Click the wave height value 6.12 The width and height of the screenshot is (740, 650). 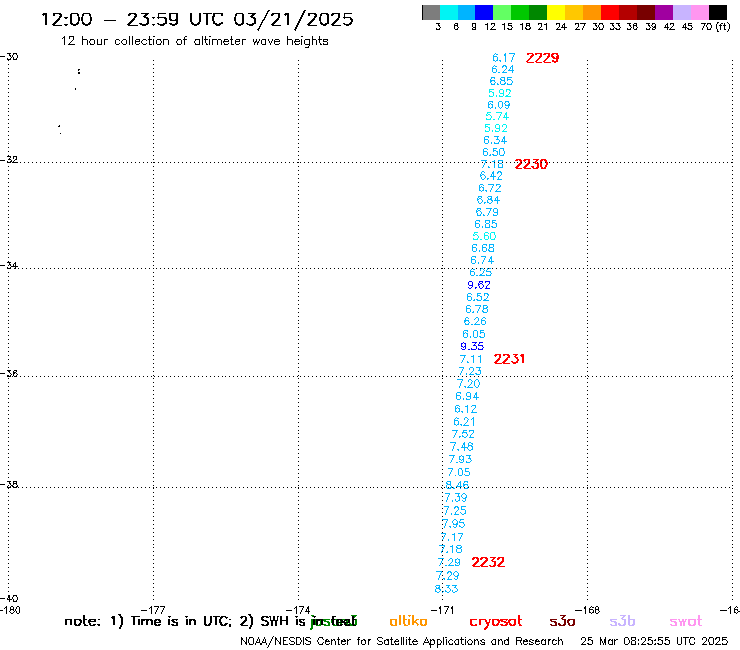(465, 409)
